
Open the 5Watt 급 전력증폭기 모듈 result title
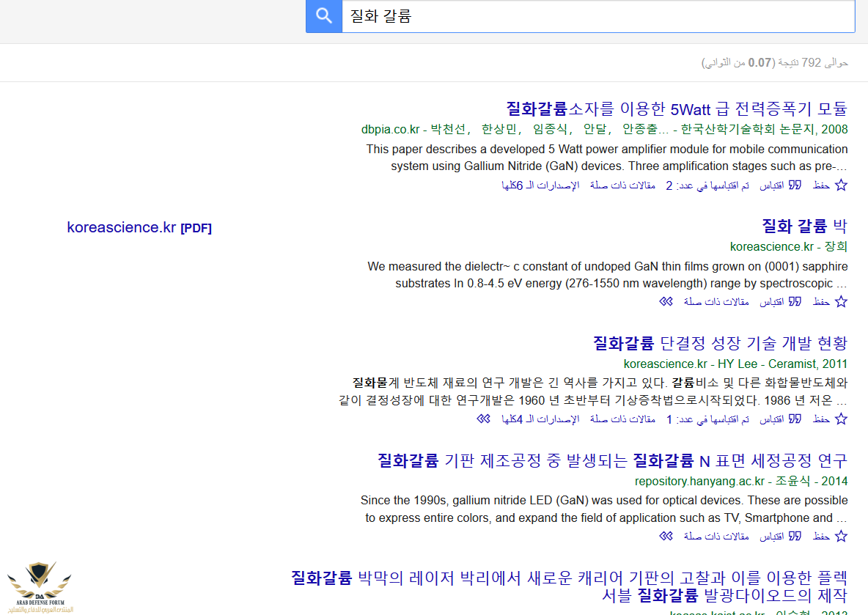pos(676,109)
